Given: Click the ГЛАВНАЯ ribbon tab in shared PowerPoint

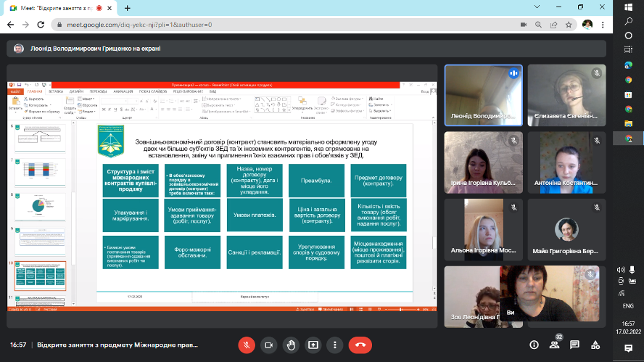Looking at the screenshot, I should (35, 91).
